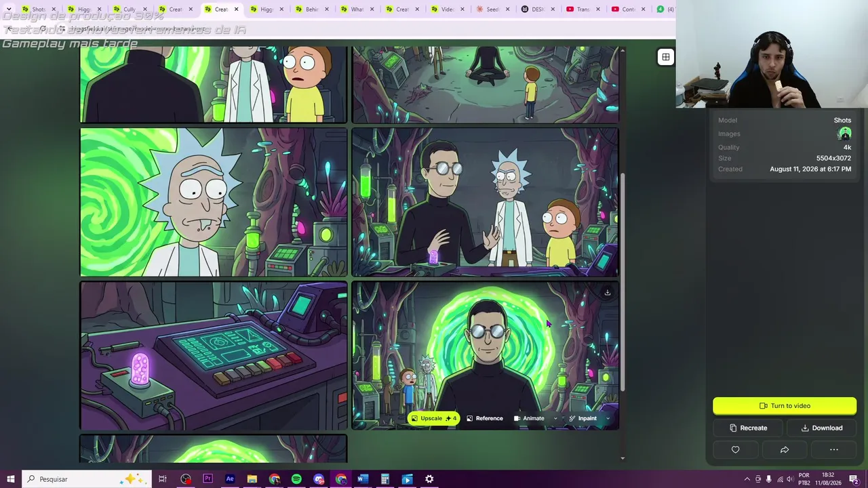This screenshot has height=488, width=868.
Task: Click the Download button
Action: (x=822, y=428)
